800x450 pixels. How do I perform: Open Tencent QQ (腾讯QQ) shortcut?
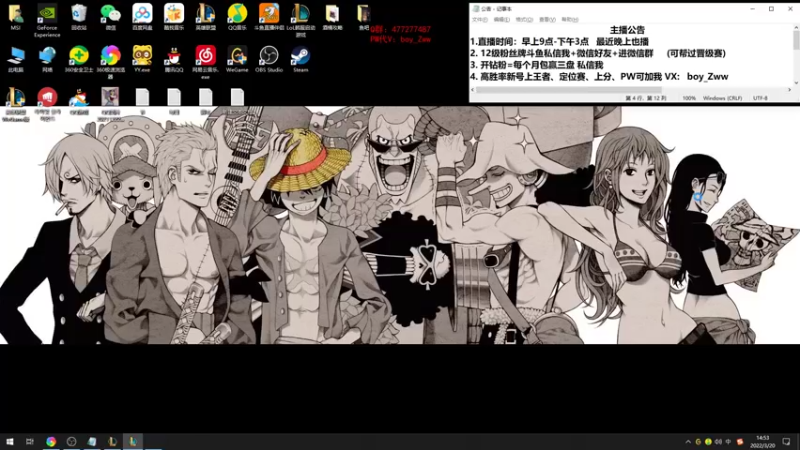click(173, 59)
